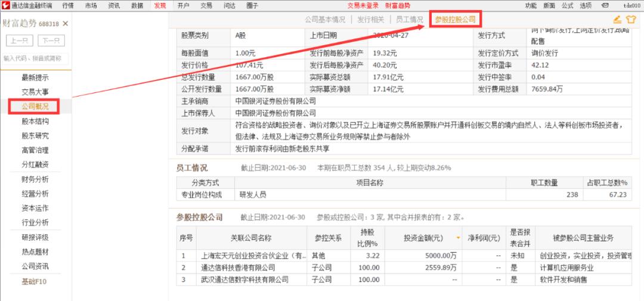Open the 公式 menu

point(567,5)
